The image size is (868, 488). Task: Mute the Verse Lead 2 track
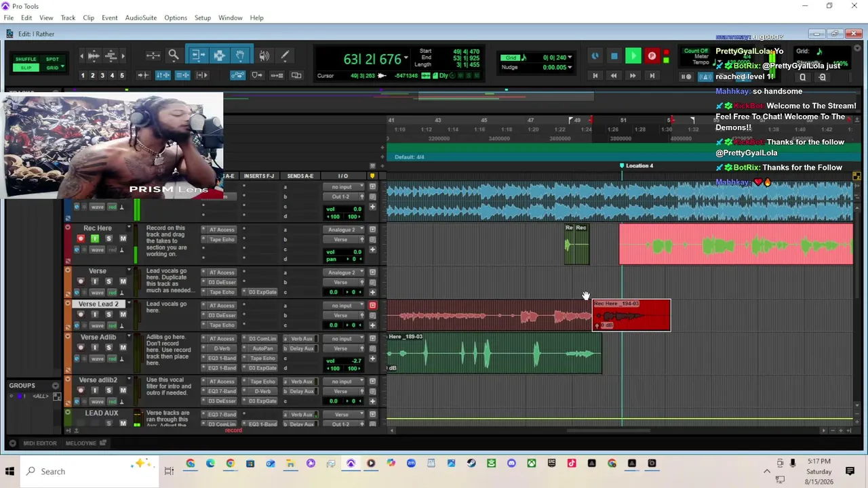coord(123,314)
